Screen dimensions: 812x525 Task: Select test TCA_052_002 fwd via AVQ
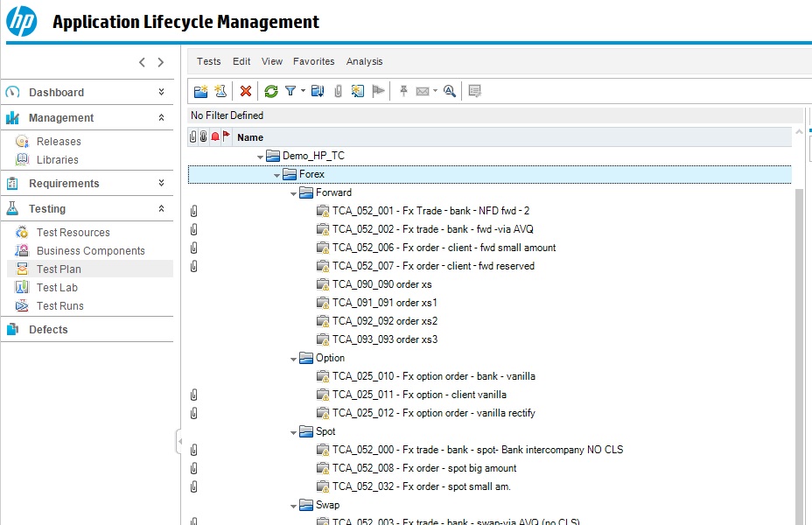pyautogui.click(x=433, y=229)
